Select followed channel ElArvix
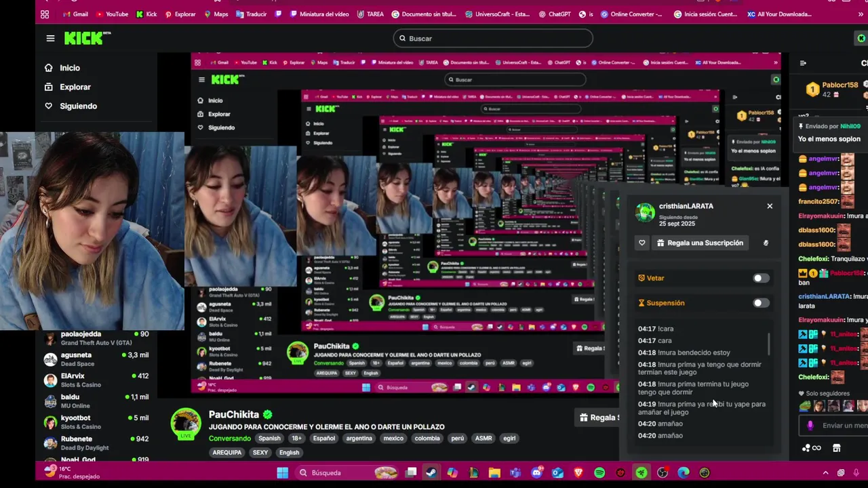 click(x=98, y=380)
